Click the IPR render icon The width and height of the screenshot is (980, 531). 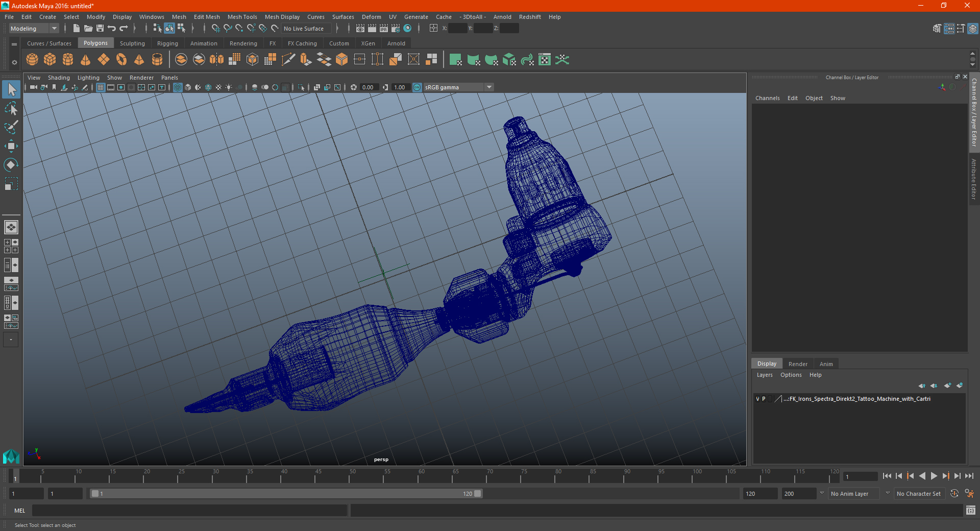(384, 29)
